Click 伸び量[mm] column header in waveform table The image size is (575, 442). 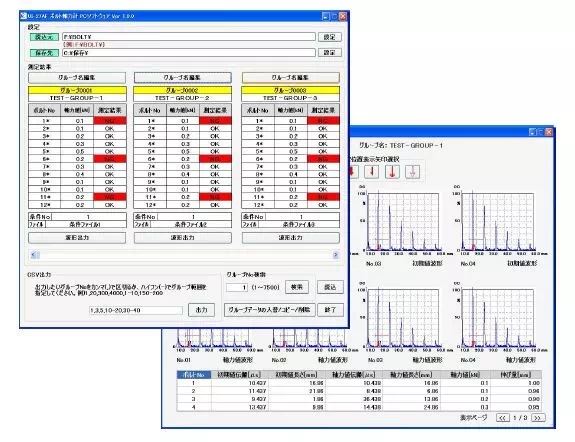pyautogui.click(x=516, y=375)
